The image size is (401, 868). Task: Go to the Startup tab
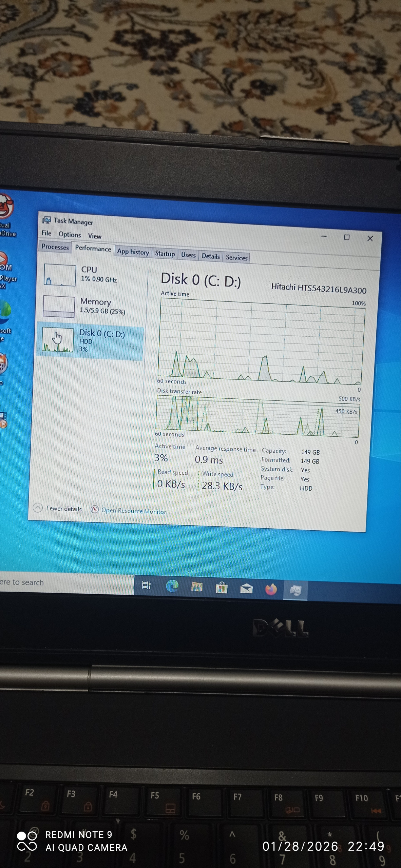tap(165, 254)
